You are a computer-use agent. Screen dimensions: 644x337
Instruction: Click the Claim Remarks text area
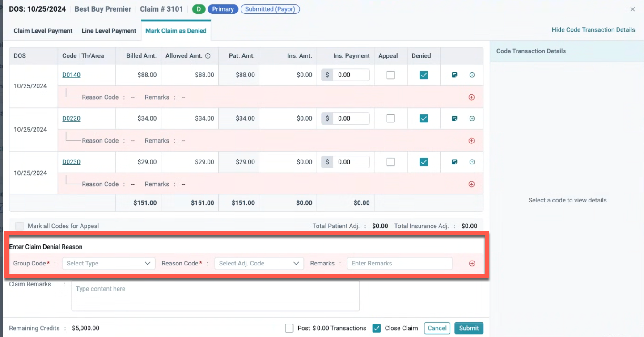point(215,295)
